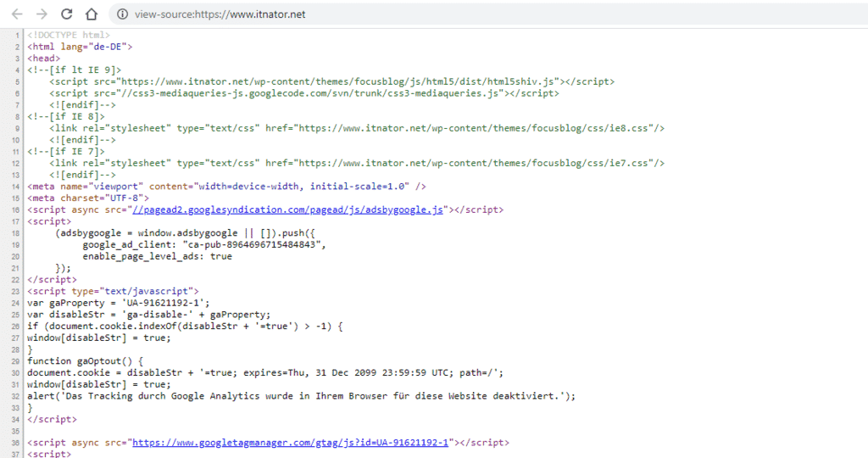Click the alert 'Das Tracking durch Google Analytics' line
Image resolution: width=868 pixels, height=458 pixels.
(301, 396)
